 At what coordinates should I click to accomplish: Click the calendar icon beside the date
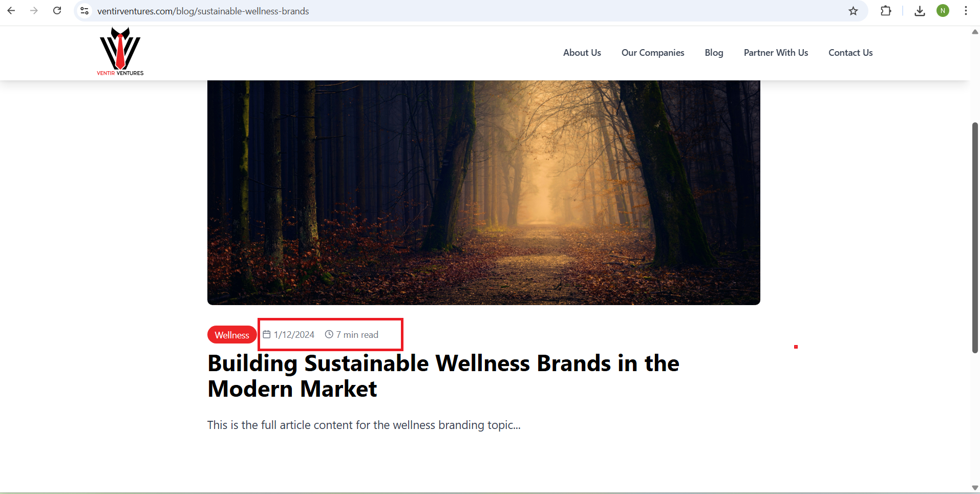tap(267, 334)
